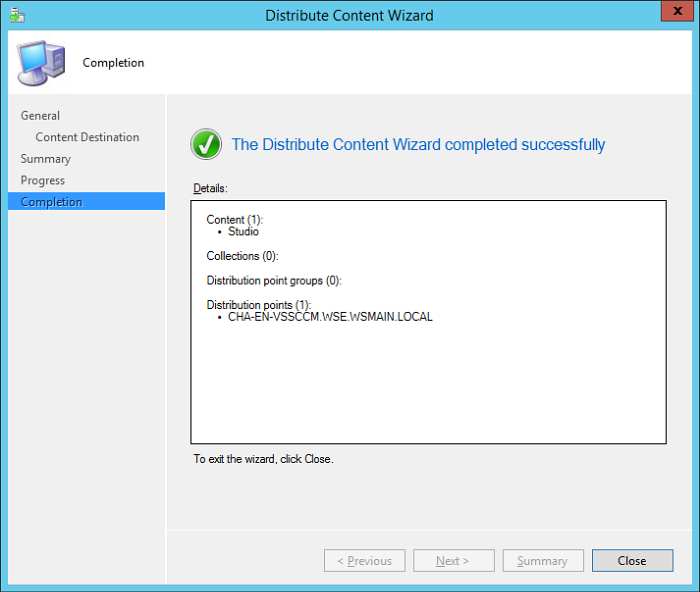This screenshot has width=700, height=592.
Task: Click the greyed-out Summary button
Action: [x=543, y=561]
